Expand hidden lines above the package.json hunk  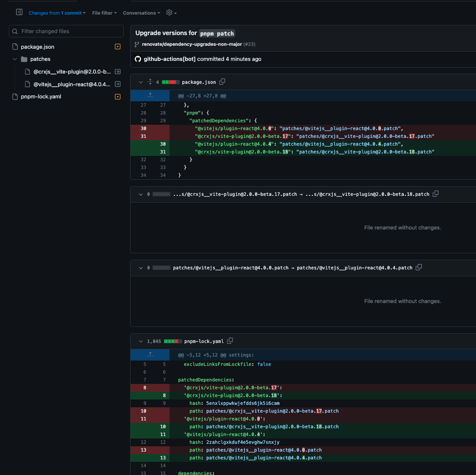point(150,95)
